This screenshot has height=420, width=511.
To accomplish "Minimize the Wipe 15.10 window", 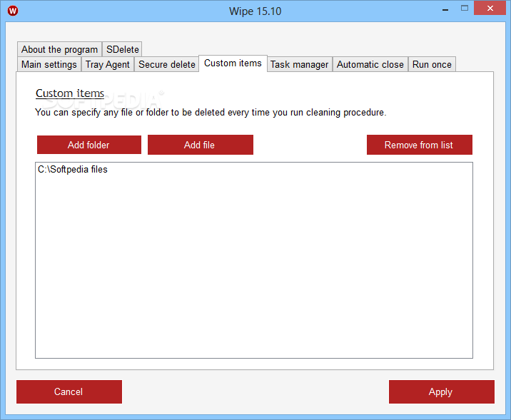I will (445, 9).
